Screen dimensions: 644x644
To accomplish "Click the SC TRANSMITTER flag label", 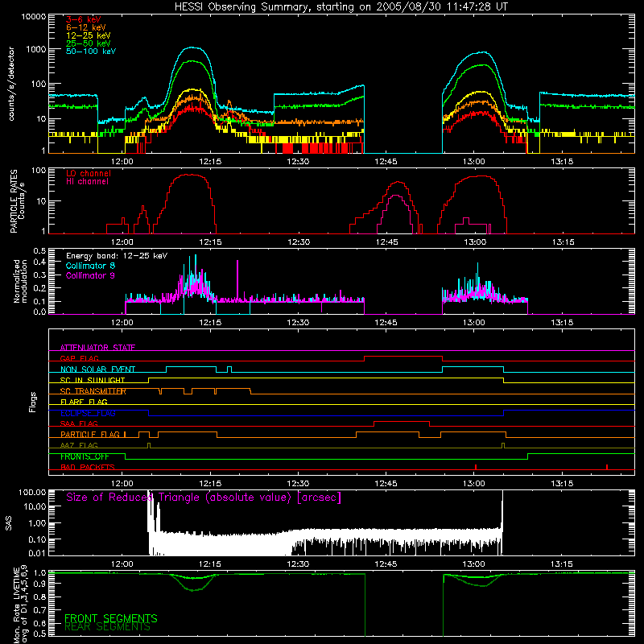I will click(x=93, y=391).
